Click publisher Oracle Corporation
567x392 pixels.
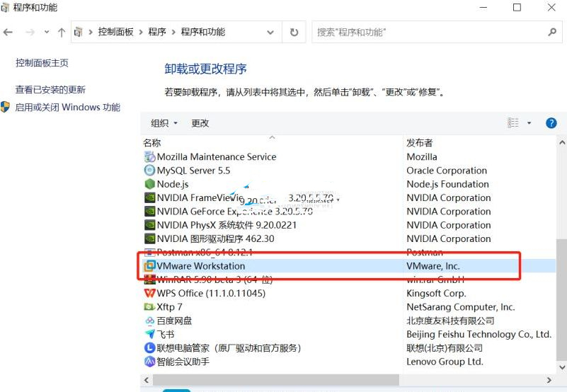pos(447,171)
